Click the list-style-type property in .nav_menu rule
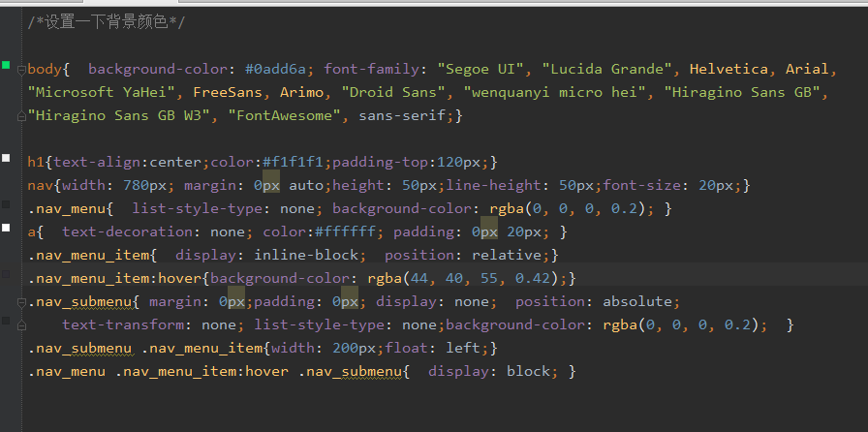 [x=198, y=209]
